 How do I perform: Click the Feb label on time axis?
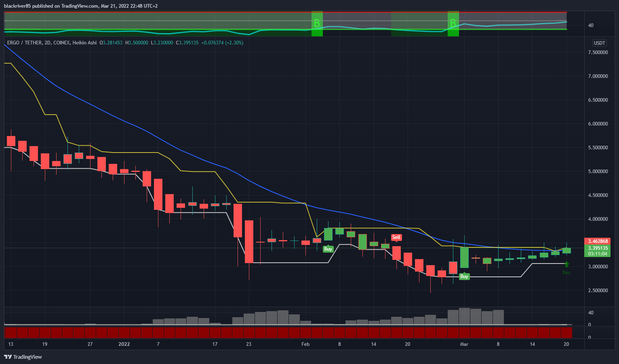(305, 344)
